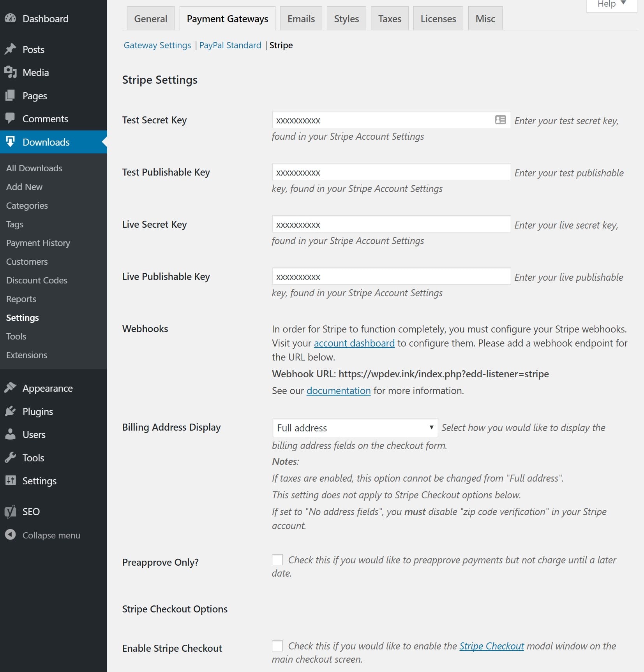Go to Gateway Settings

157,45
